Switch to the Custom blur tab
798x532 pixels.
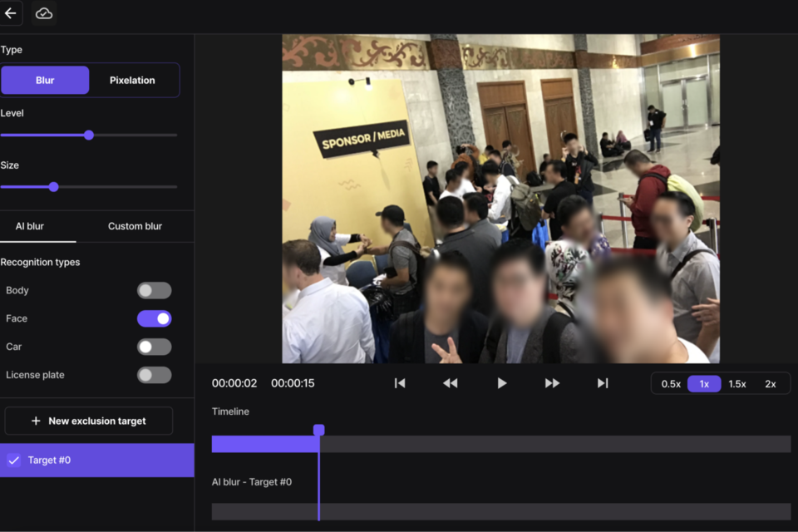tap(135, 226)
